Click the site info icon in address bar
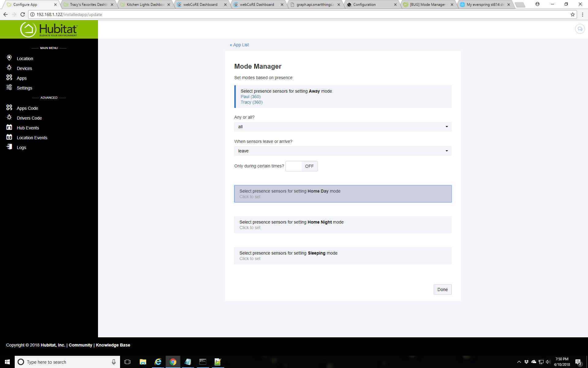Viewport: 588px width, 368px height. tap(32, 14)
